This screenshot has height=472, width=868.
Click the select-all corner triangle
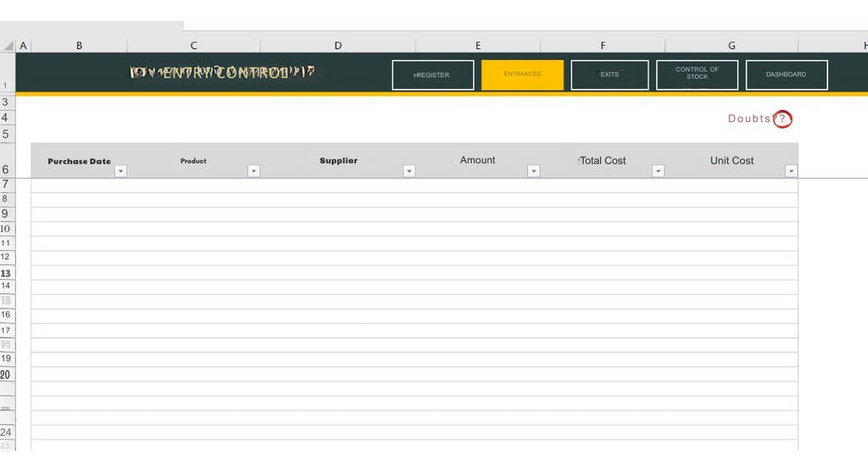click(8, 46)
